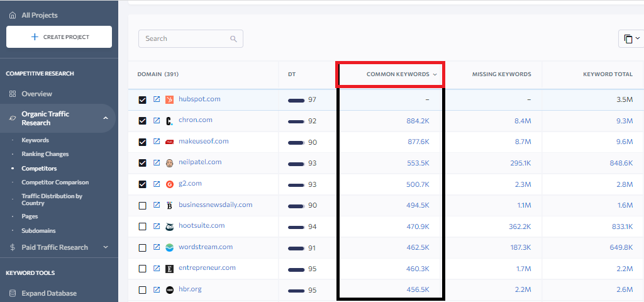The image size is (644, 302).
Task: Select Competitor Comparison submenu item
Action: [x=55, y=182]
